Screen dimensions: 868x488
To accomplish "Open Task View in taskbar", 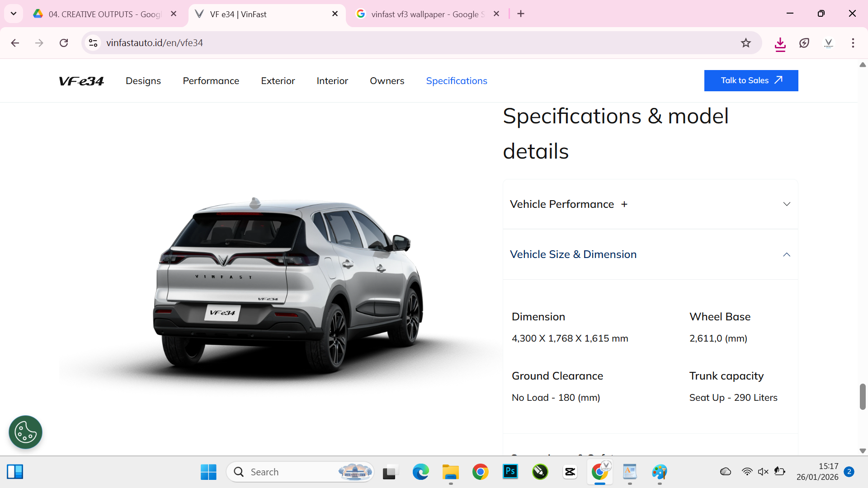I will point(391,472).
